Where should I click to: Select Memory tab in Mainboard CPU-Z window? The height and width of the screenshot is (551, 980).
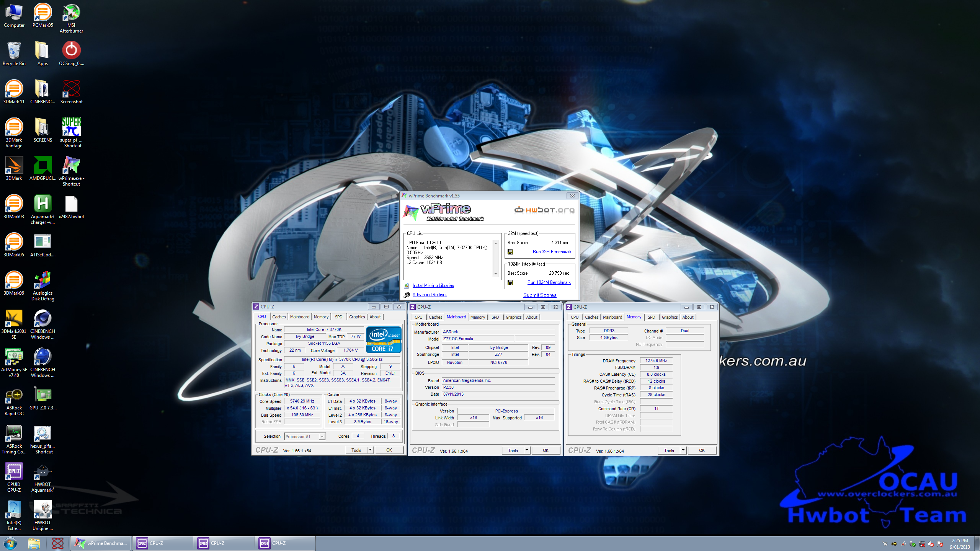478,317
